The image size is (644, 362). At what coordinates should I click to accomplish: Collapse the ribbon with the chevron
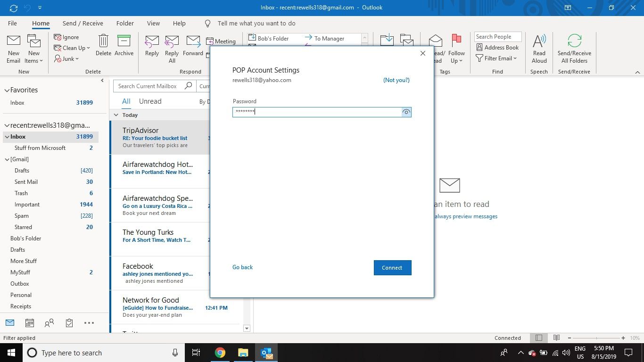pos(637,72)
